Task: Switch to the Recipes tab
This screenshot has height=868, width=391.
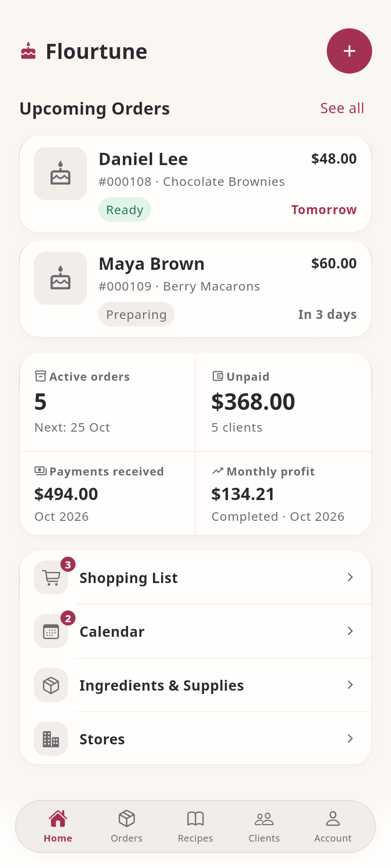Action: point(195,826)
